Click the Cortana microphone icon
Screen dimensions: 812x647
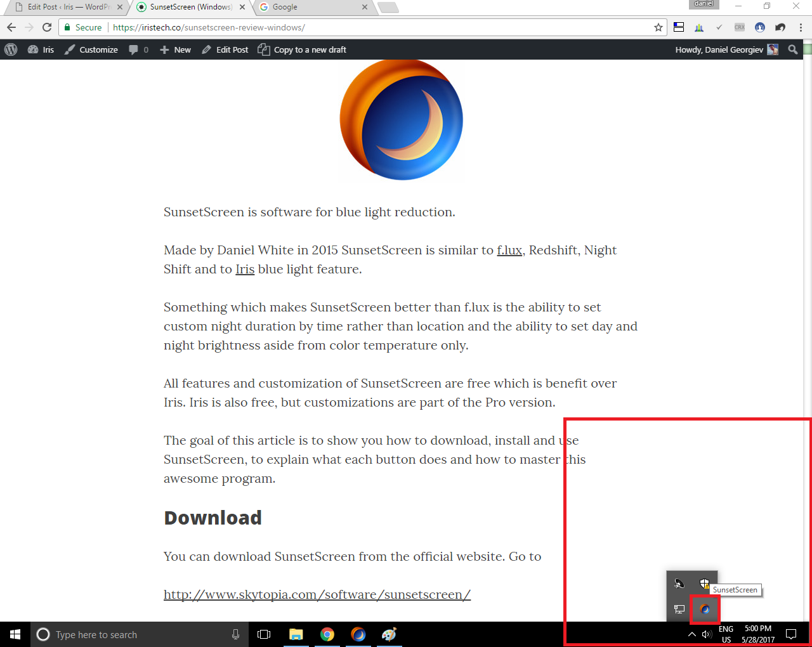click(x=236, y=634)
